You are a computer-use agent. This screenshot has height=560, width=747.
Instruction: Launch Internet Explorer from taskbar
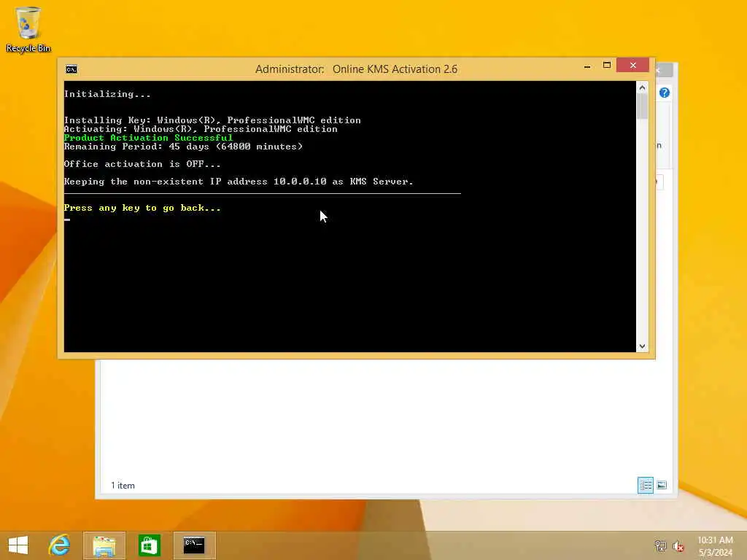tap(60, 545)
